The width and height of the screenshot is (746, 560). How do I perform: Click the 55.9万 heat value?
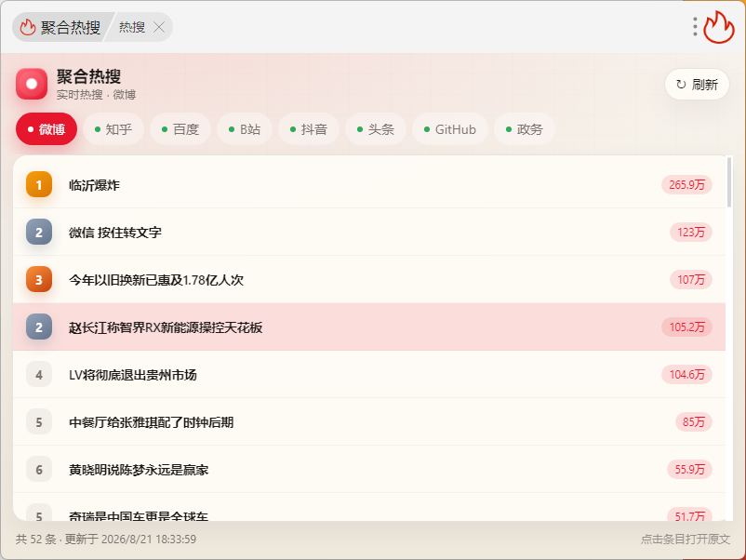pyautogui.click(x=689, y=469)
